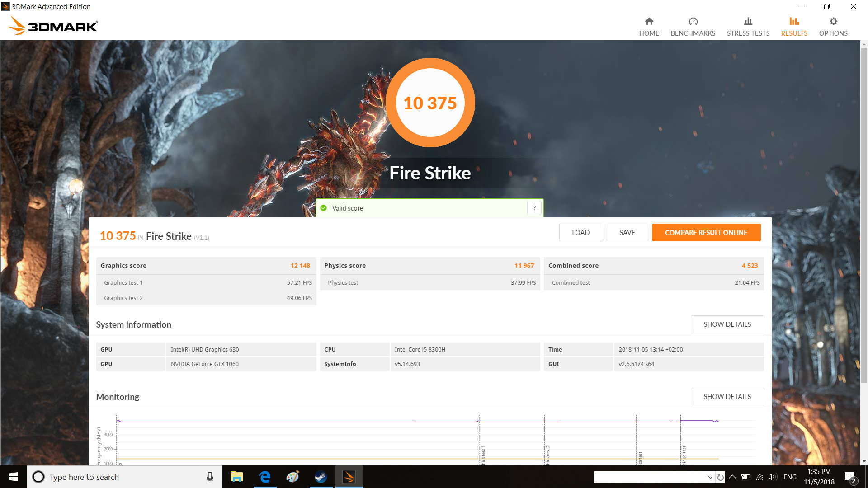Open the OPTIONS tab

(x=833, y=27)
